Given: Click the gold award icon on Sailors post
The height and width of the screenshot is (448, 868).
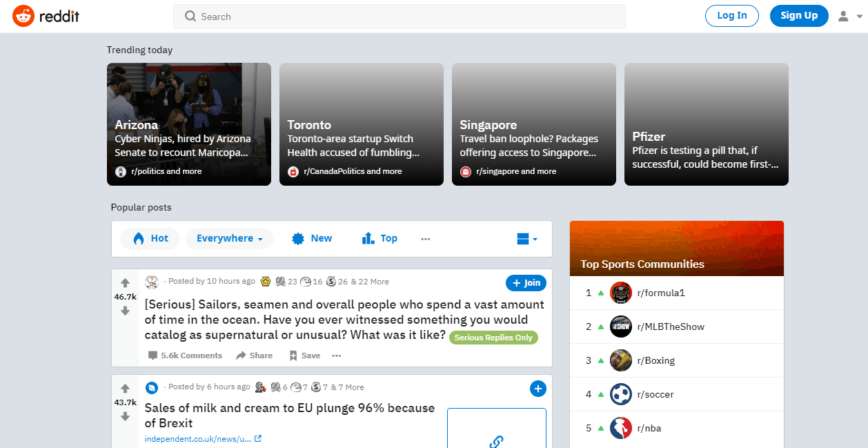Looking at the screenshot, I should click(x=266, y=281).
